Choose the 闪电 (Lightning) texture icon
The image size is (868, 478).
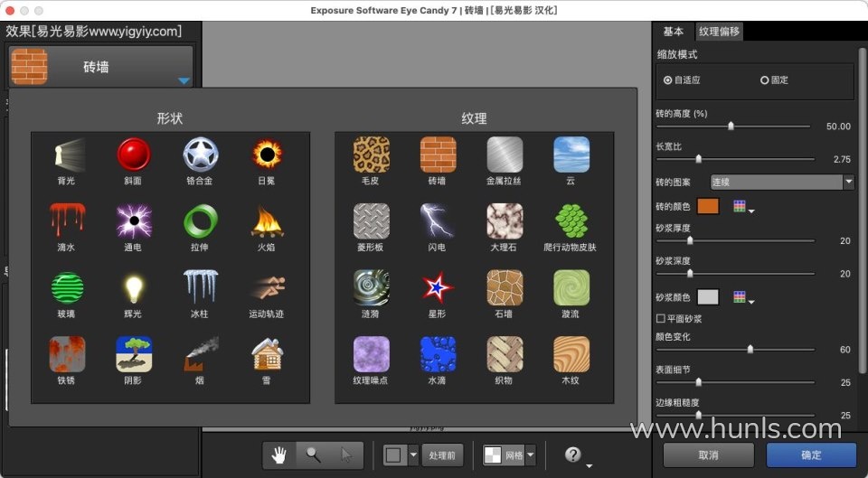[x=438, y=221]
